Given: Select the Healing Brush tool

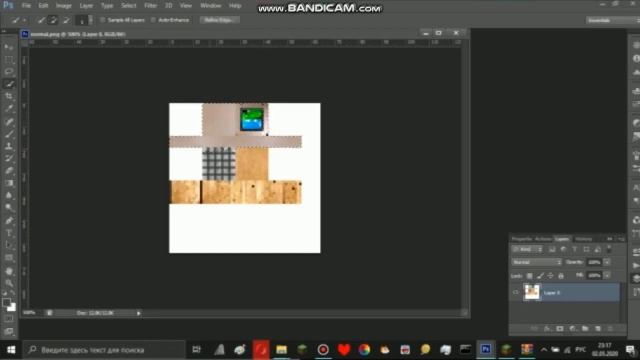Looking at the screenshot, I should [9, 122].
